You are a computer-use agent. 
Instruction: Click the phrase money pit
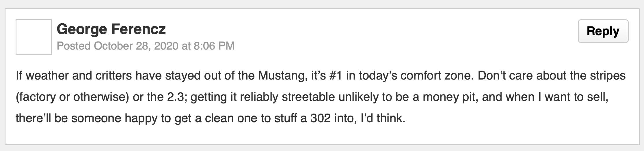[450, 97]
